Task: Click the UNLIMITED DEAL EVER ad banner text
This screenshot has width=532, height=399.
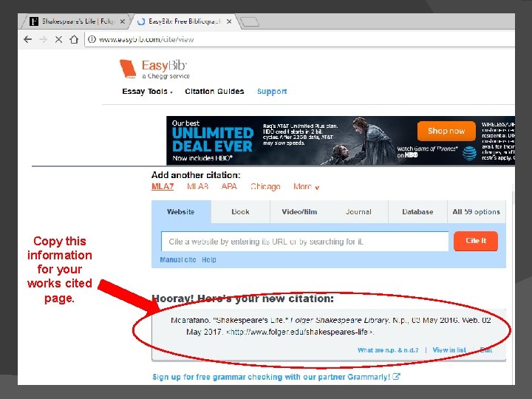Action: tap(213, 140)
